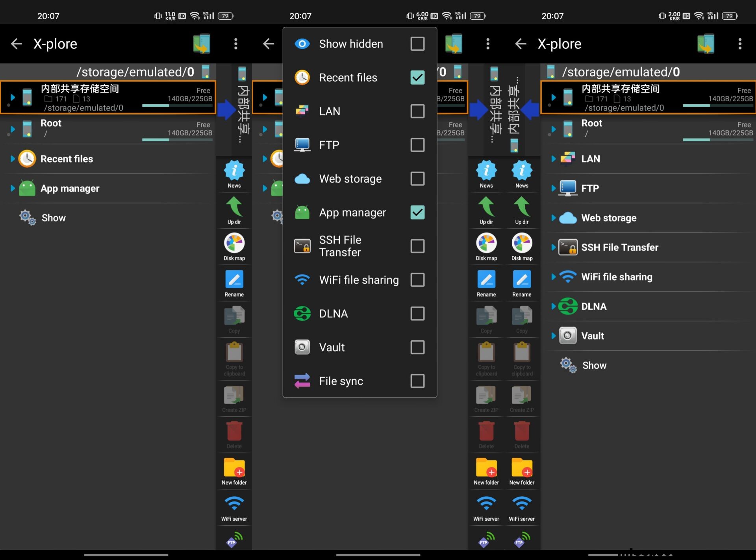This screenshot has width=756, height=560.
Task: Select LAN label in popup menu
Action: (x=330, y=111)
